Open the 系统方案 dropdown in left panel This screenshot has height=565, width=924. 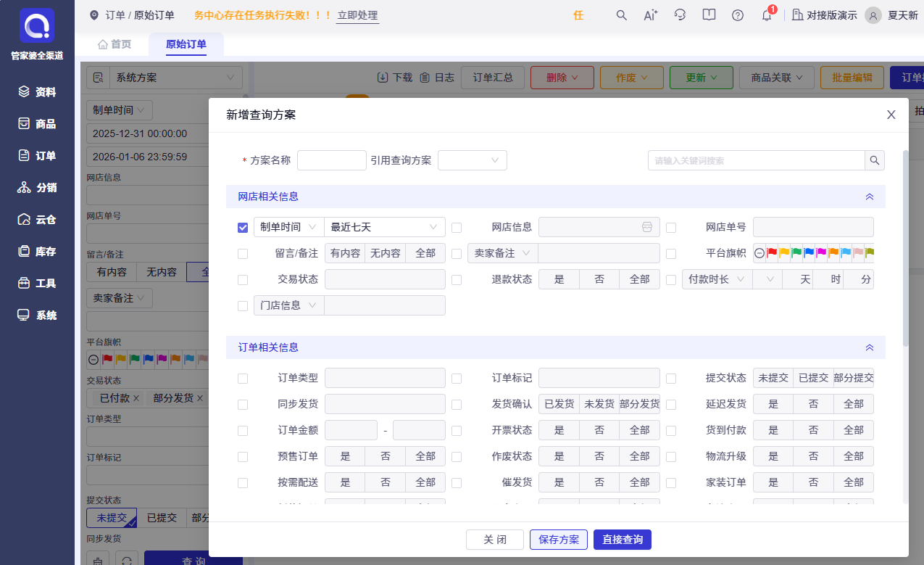tap(176, 78)
